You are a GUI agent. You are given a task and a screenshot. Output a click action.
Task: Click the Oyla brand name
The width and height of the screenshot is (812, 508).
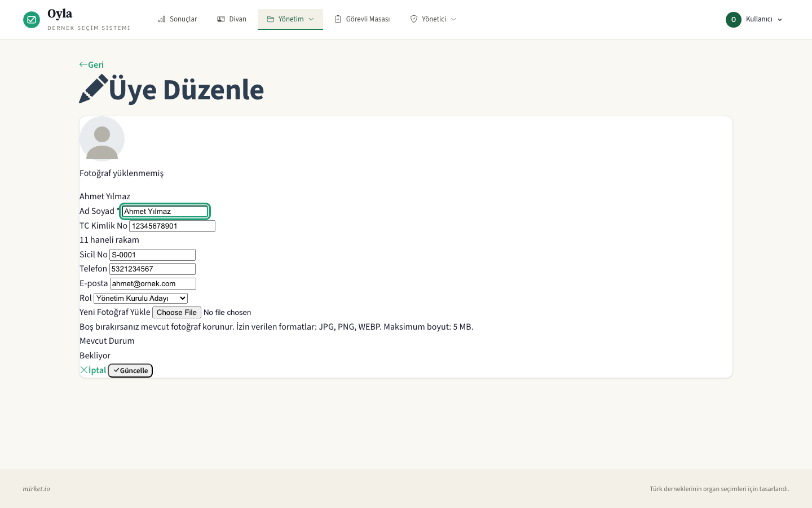[60, 14]
